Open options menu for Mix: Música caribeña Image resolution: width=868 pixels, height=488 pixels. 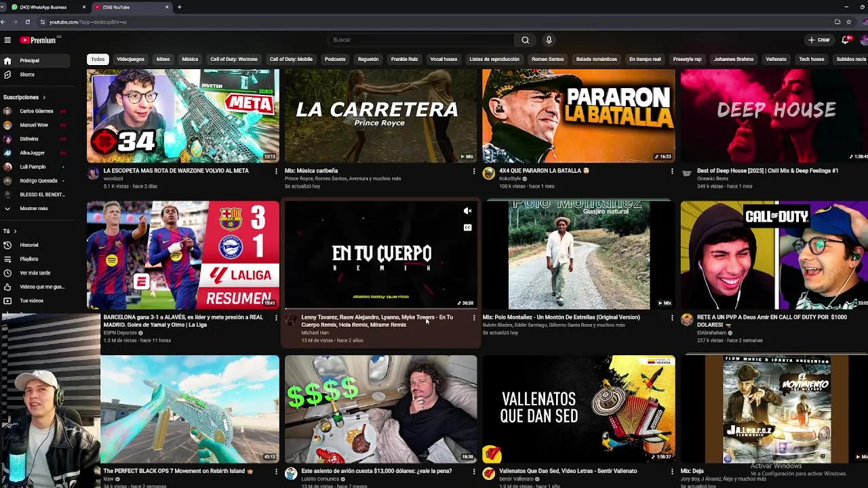point(474,171)
